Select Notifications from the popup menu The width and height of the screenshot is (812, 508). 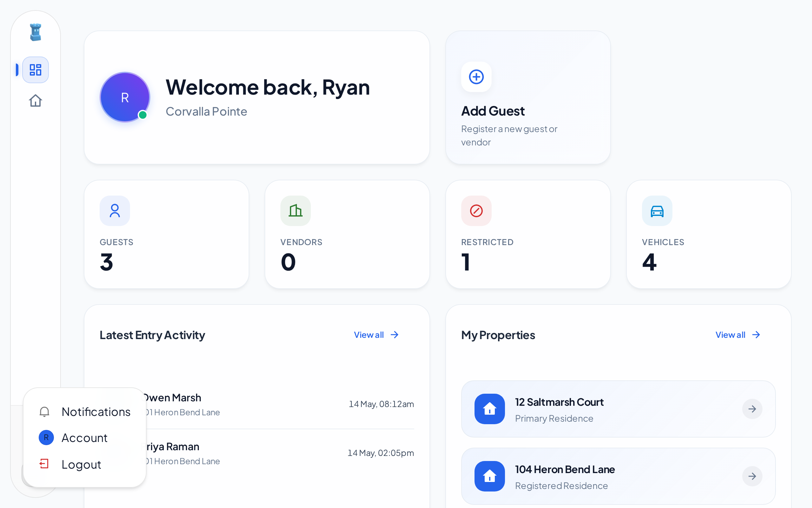coord(85,411)
